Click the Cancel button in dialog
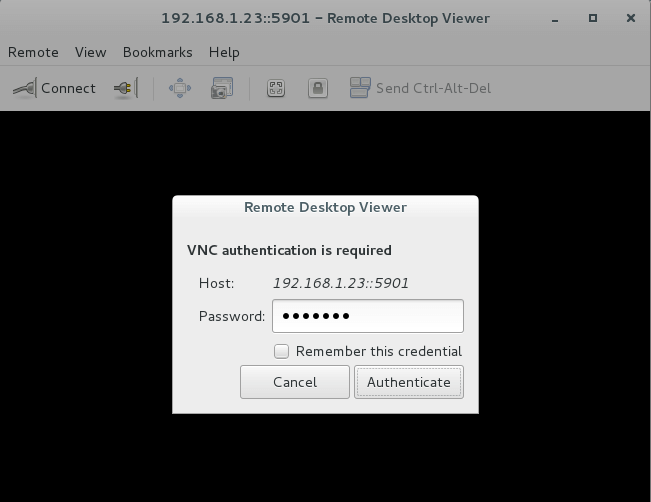The image size is (651, 502). [x=295, y=382]
